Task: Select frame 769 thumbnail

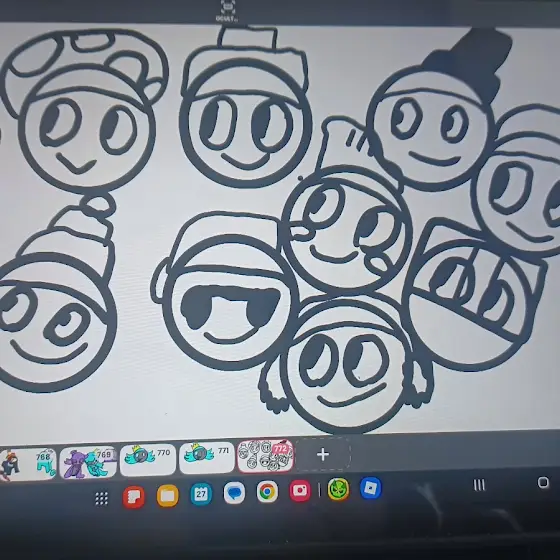Action: pos(88,462)
